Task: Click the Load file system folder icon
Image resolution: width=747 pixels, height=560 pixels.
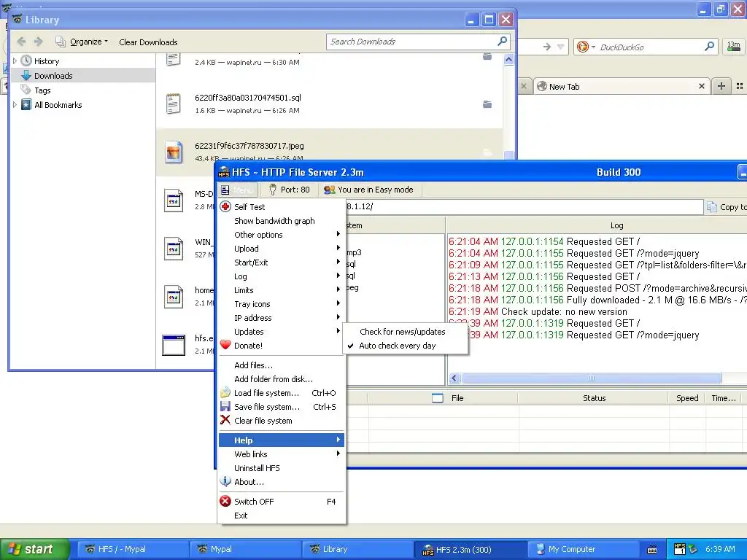Action: [225, 393]
